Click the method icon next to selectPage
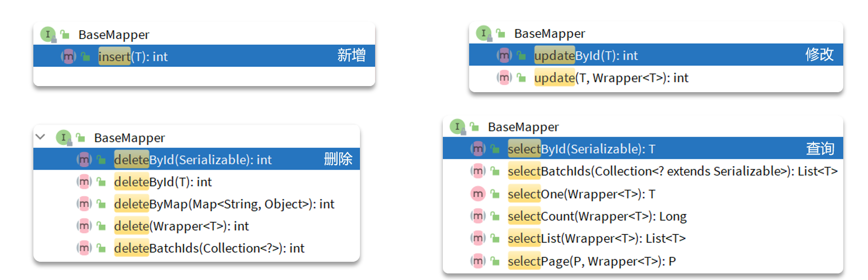Screen dimensions: 868x280 click(478, 261)
